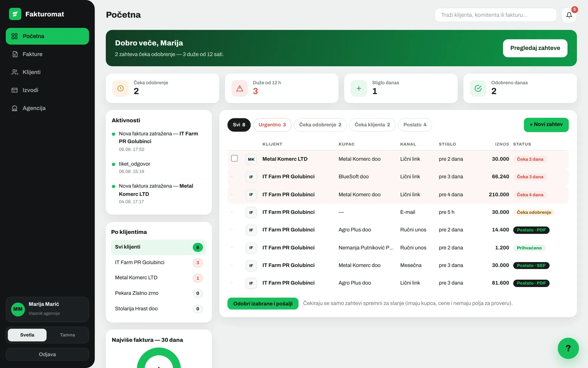
Task: Open Izvodi in sidebar
Action: pyautogui.click(x=47, y=90)
